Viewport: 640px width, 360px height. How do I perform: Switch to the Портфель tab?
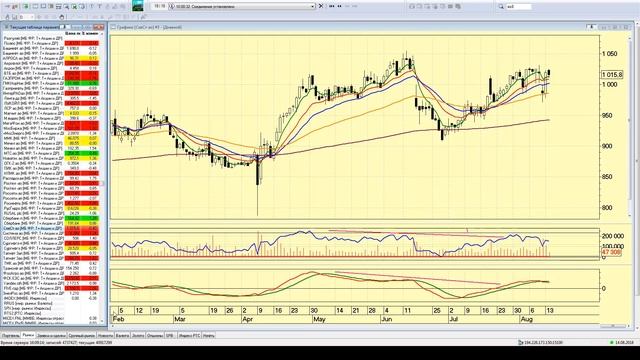click(10, 336)
